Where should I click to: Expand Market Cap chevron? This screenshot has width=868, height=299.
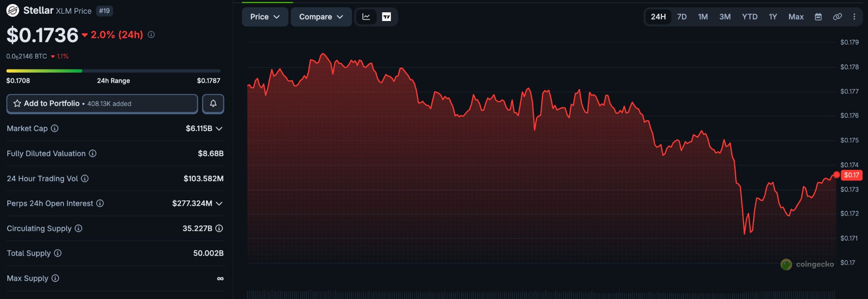pos(219,129)
